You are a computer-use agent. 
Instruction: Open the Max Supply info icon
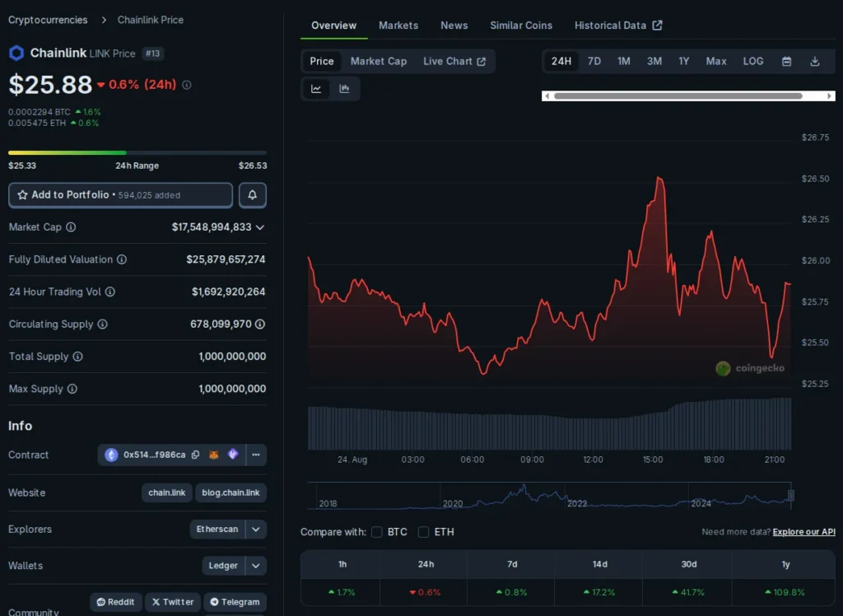(x=72, y=389)
